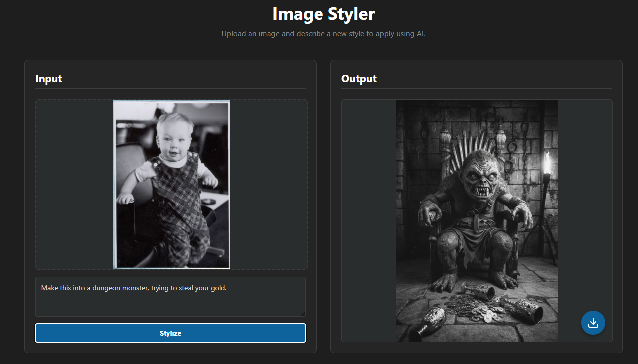Grab the text box resize handle
The image size is (638, 364).
(303, 314)
